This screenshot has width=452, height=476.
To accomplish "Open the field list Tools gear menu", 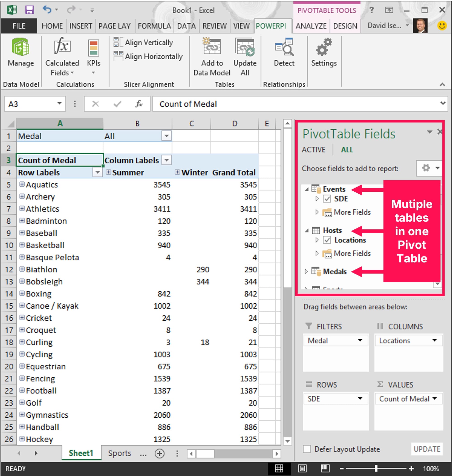I will coord(429,168).
